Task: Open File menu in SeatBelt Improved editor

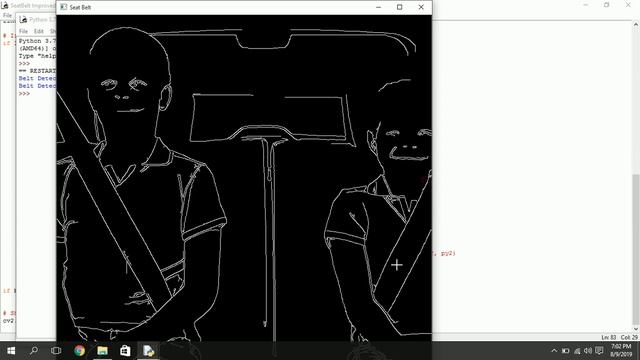Action: tap(7, 16)
